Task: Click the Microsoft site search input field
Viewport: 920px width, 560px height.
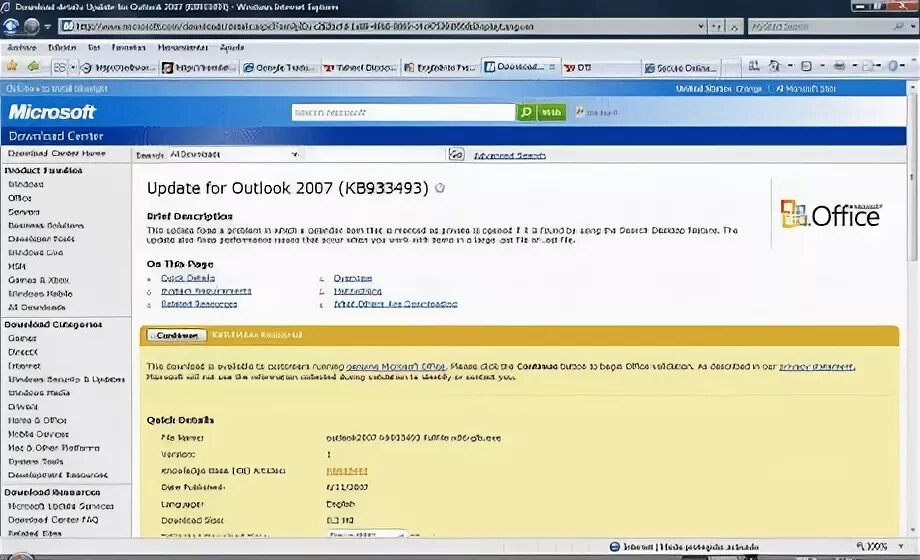Action: pos(403,112)
